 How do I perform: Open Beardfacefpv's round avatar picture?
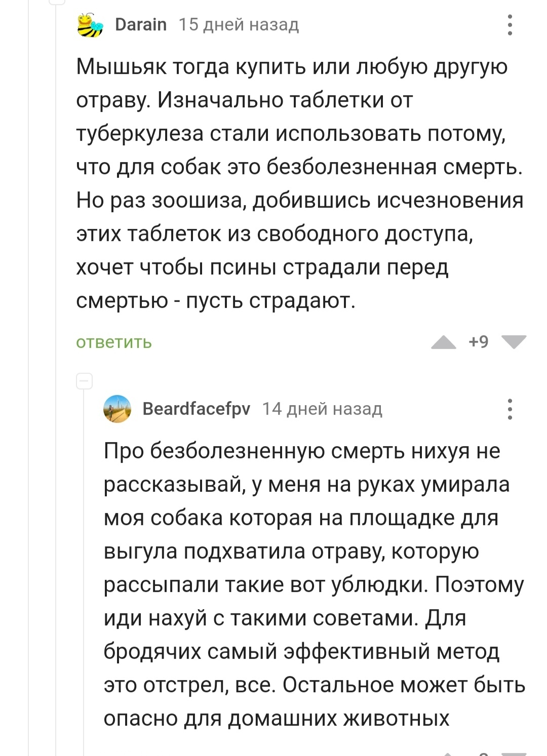point(117,409)
